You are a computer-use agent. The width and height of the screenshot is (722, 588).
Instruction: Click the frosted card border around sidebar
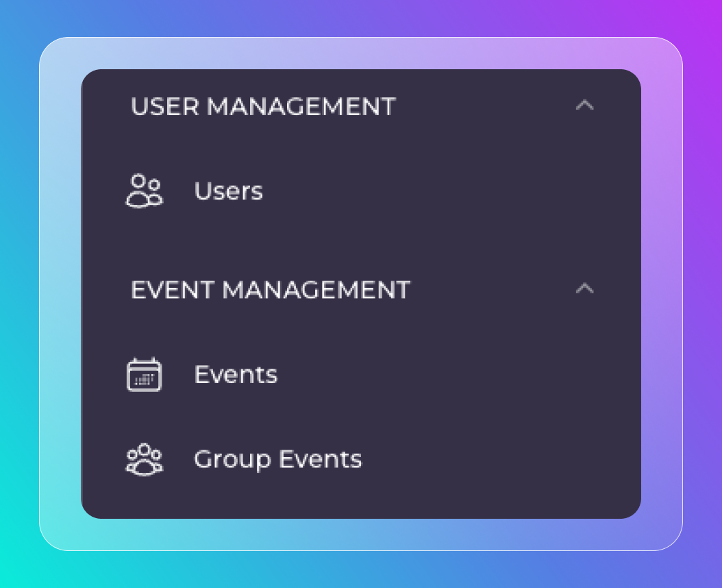[x=60, y=295]
